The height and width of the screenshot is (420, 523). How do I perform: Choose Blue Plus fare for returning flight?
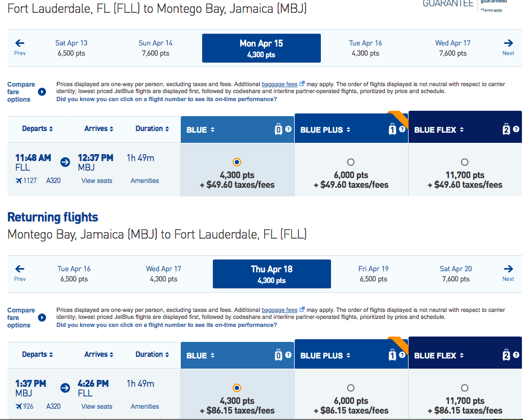[351, 387]
